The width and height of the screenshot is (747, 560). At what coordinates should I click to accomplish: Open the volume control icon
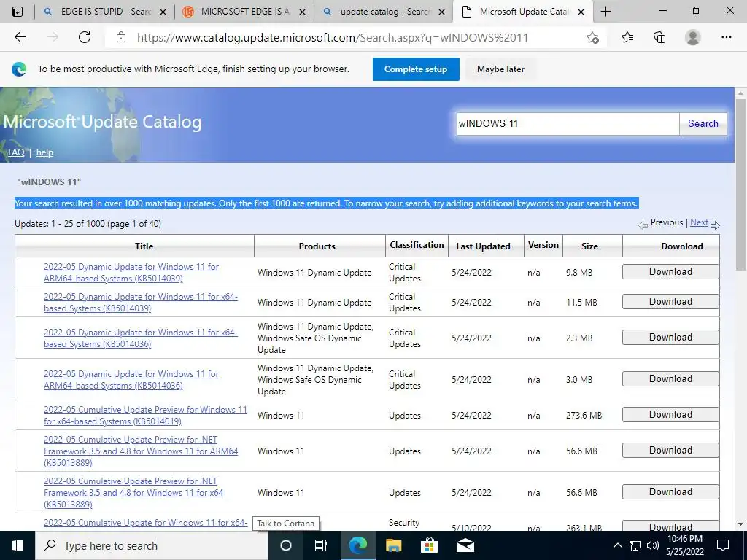[x=653, y=545]
